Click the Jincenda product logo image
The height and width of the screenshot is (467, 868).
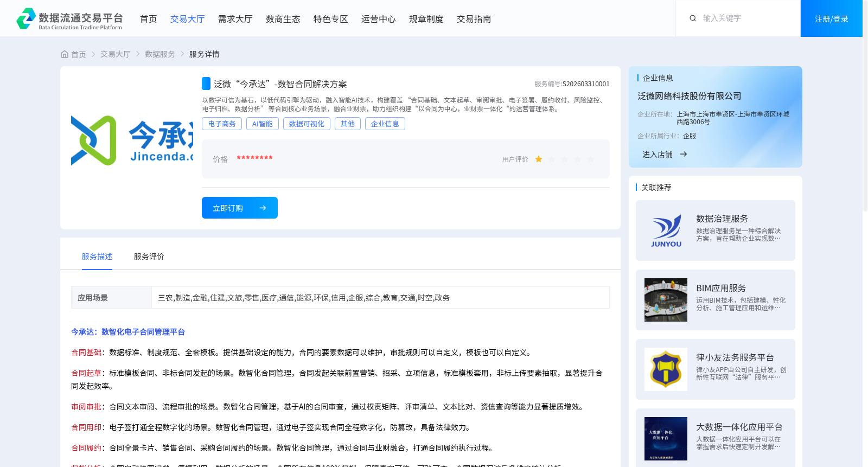pyautogui.click(x=132, y=140)
